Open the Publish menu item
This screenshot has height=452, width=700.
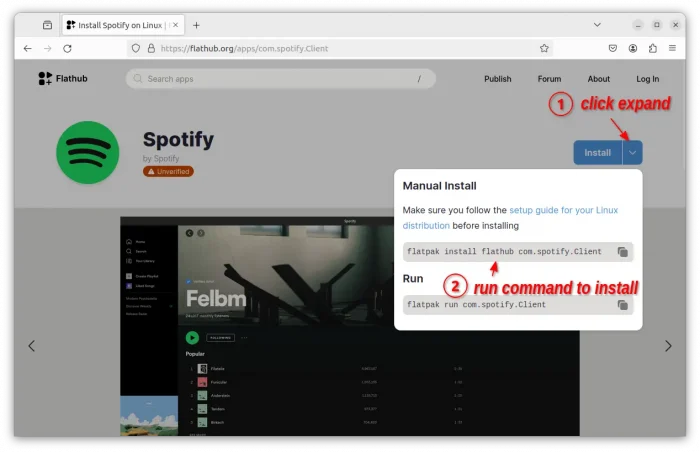pyautogui.click(x=497, y=79)
